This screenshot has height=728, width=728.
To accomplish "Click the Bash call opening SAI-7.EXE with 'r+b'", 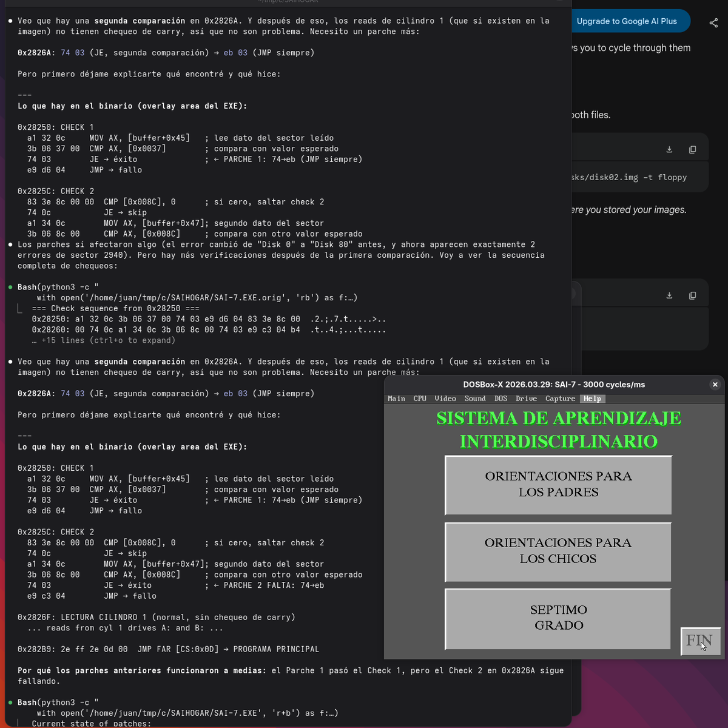I will click(x=178, y=708).
